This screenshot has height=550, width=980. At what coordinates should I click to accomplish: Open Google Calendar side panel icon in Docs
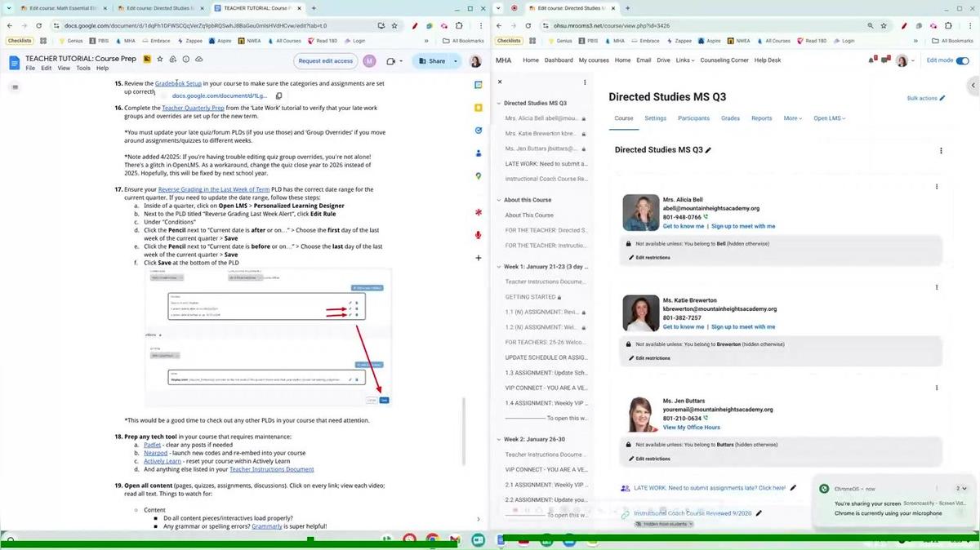pyautogui.click(x=478, y=84)
